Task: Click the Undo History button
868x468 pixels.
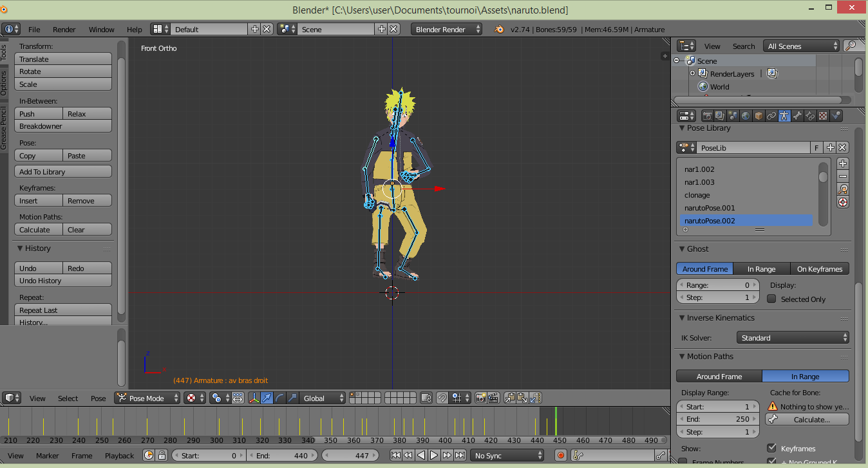Action: [63, 281]
